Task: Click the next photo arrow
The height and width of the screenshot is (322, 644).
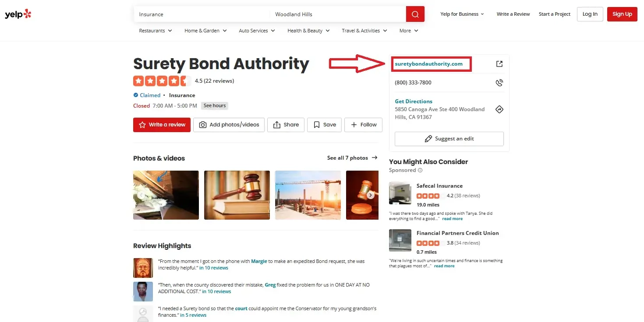Action: 371,195
